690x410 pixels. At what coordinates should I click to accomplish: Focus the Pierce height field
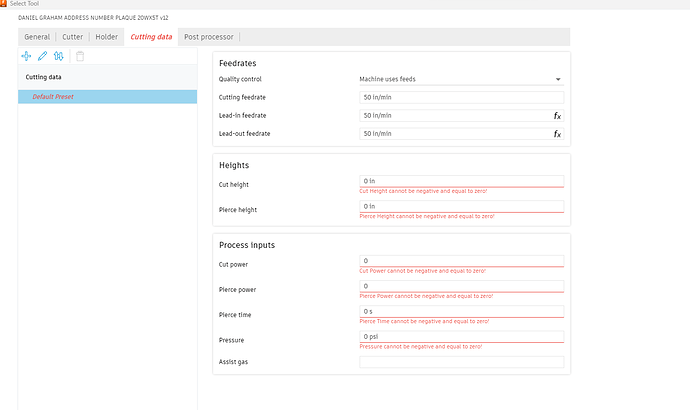[461, 206]
